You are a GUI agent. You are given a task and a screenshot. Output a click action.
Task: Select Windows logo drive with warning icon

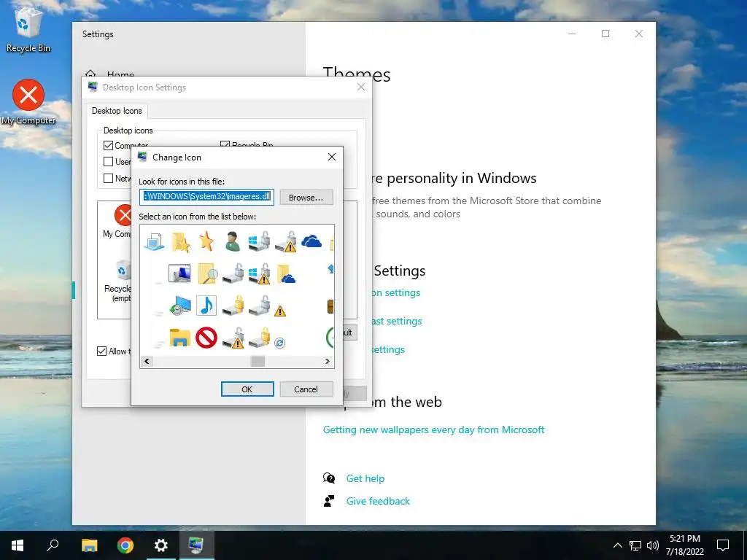[259, 274]
